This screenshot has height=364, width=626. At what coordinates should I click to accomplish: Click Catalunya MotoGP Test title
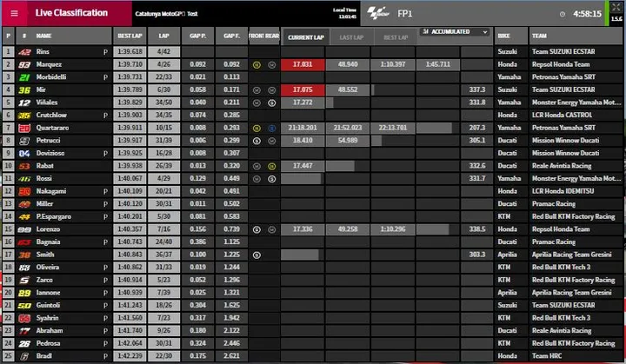click(x=166, y=14)
